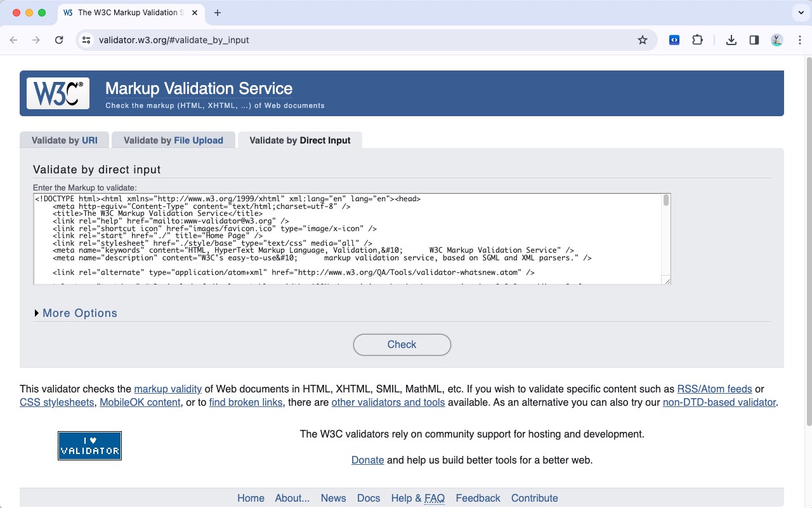Expand the tab search dropdown arrow
This screenshot has width=812, height=508.
[x=801, y=13]
